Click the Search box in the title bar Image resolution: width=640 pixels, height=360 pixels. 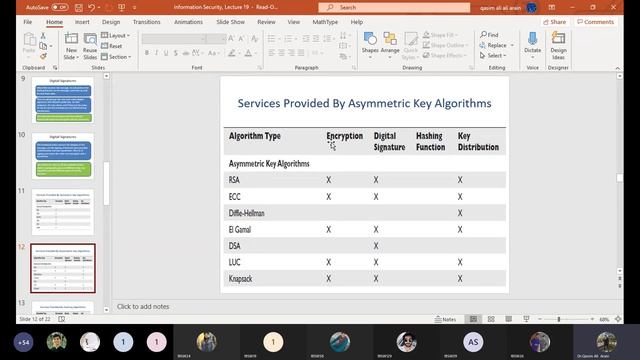click(394, 7)
